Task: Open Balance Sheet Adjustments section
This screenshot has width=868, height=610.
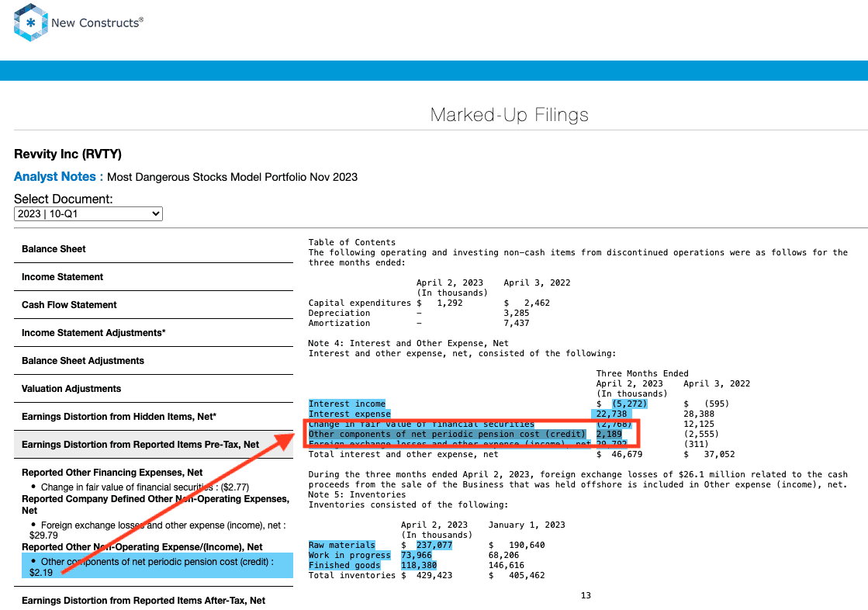Action: [x=154, y=361]
